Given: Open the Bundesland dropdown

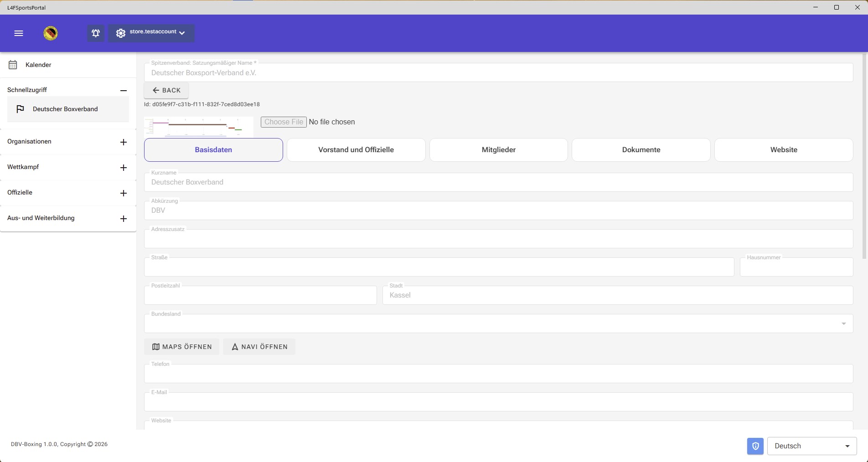Looking at the screenshot, I should pos(498,323).
